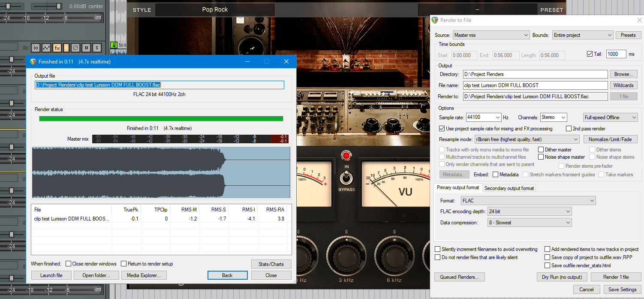This screenshot has width=644, height=299.
Task: Check Close render windows when finished
Action: pos(68,264)
